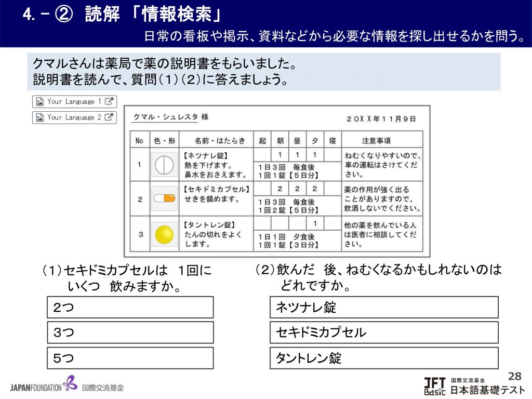Click the date 20XX年11月9日
532x399 pixels.
click(381, 118)
